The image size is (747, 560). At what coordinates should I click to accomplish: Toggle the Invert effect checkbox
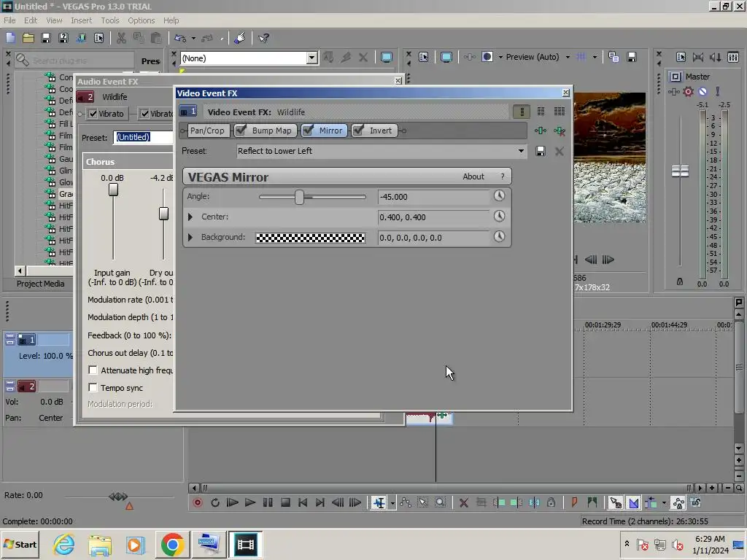click(x=359, y=131)
